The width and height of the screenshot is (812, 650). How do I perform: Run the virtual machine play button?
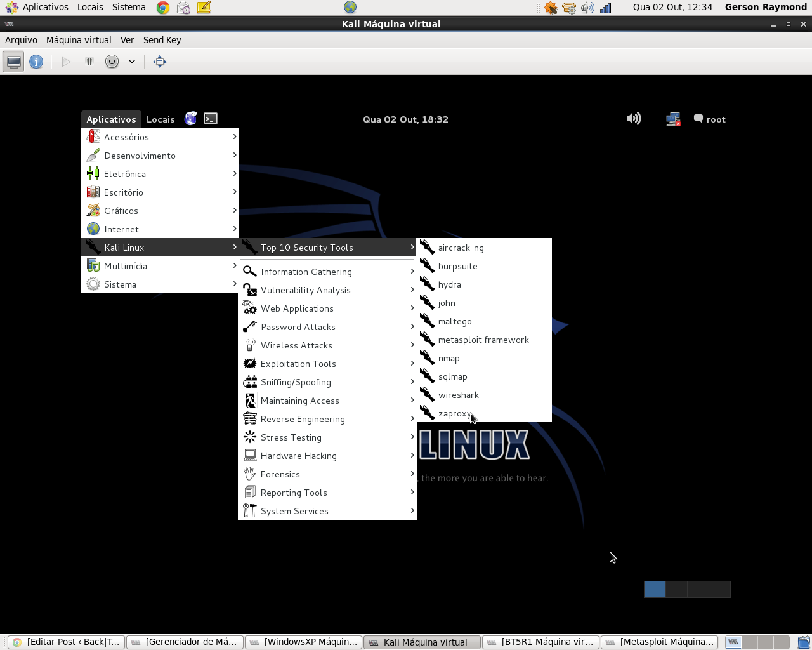click(x=66, y=62)
